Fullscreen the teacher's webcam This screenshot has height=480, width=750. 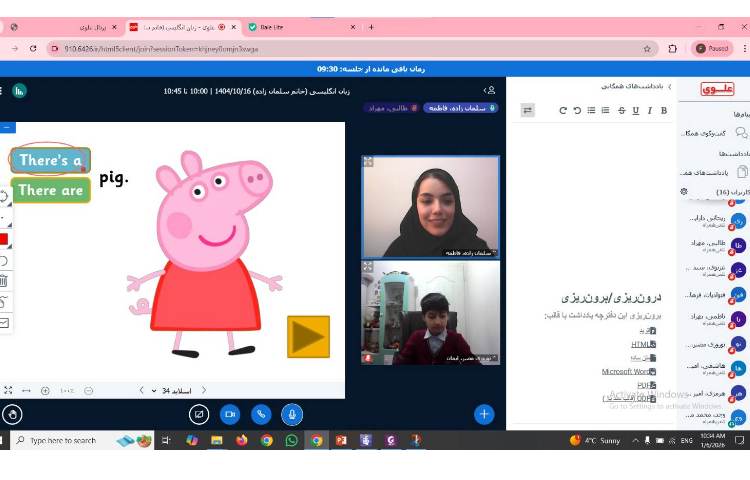(368, 162)
